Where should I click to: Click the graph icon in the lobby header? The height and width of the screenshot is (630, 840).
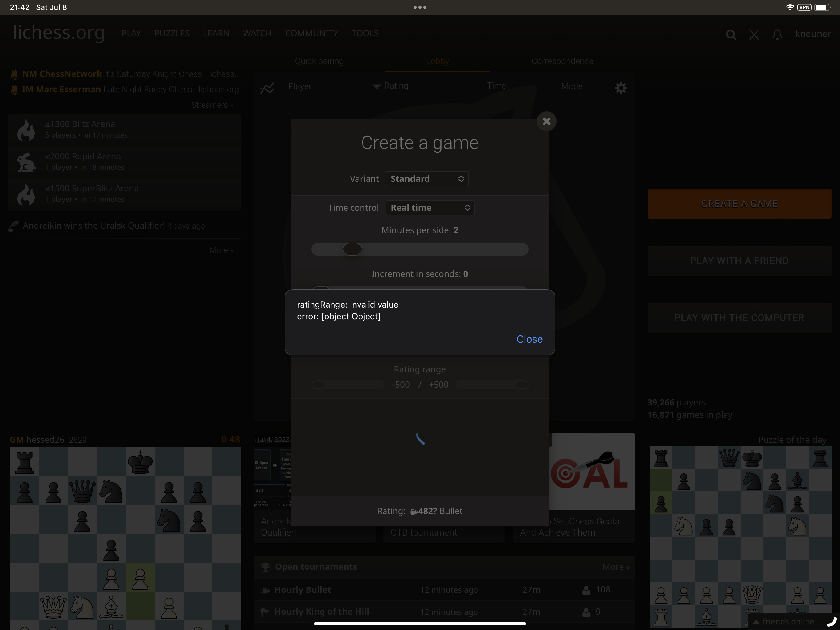click(x=267, y=88)
